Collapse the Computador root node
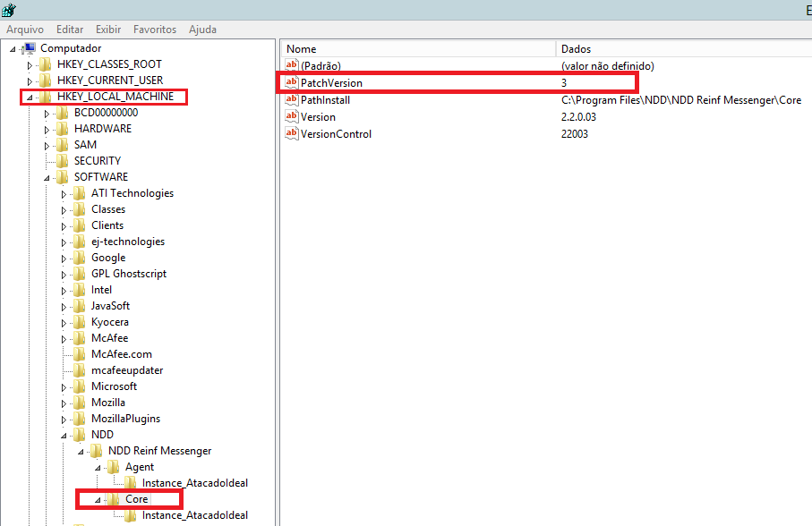Image resolution: width=812 pixels, height=526 pixels. pyautogui.click(x=13, y=50)
